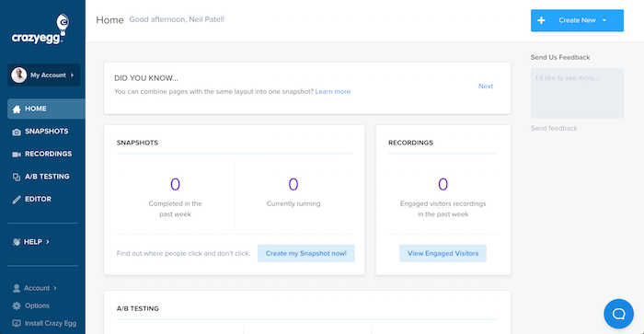
Task: Click the Engaged visitors underlined text
Action: click(425, 203)
